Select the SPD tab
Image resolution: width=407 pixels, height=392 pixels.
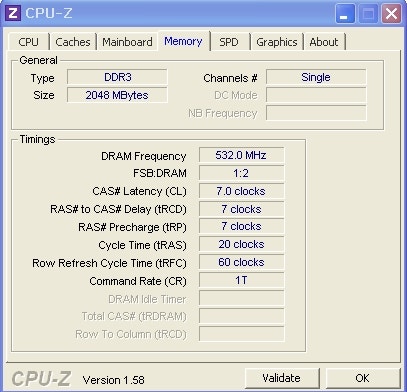click(x=229, y=42)
